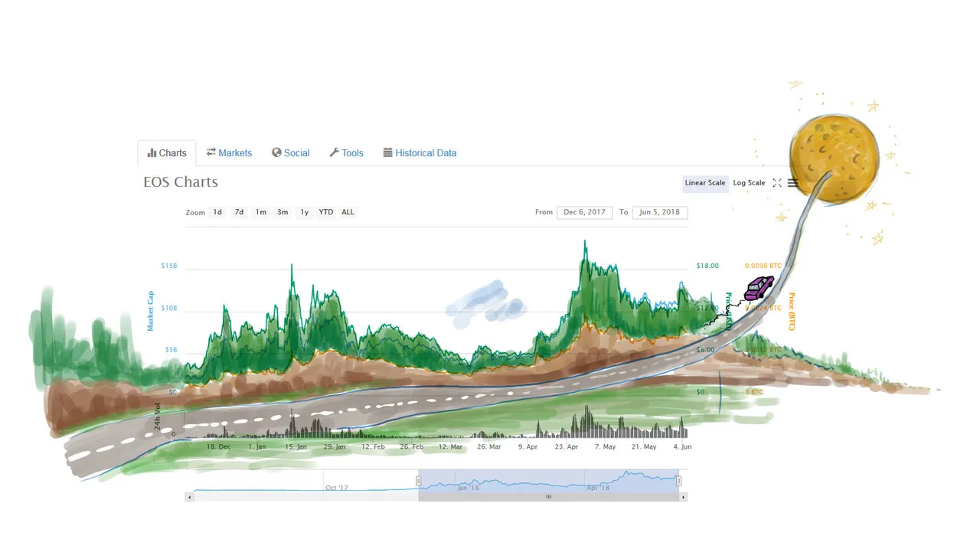Viewport: 980px width, 536px height.
Task: Set zoom range to 7d
Action: coord(239,212)
